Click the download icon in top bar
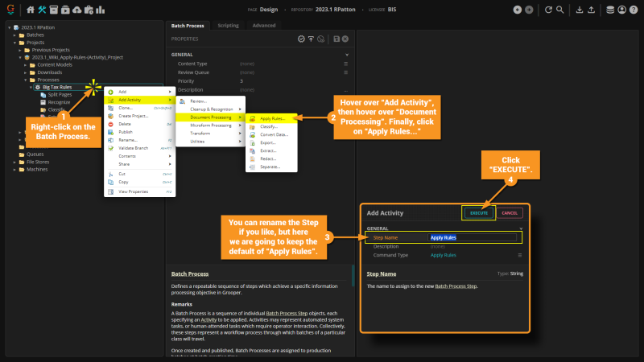This screenshot has width=644, height=362. click(579, 10)
